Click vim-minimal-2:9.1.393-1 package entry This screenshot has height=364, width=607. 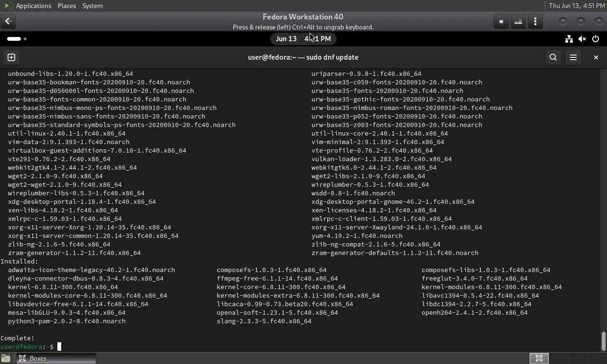tap(378, 142)
